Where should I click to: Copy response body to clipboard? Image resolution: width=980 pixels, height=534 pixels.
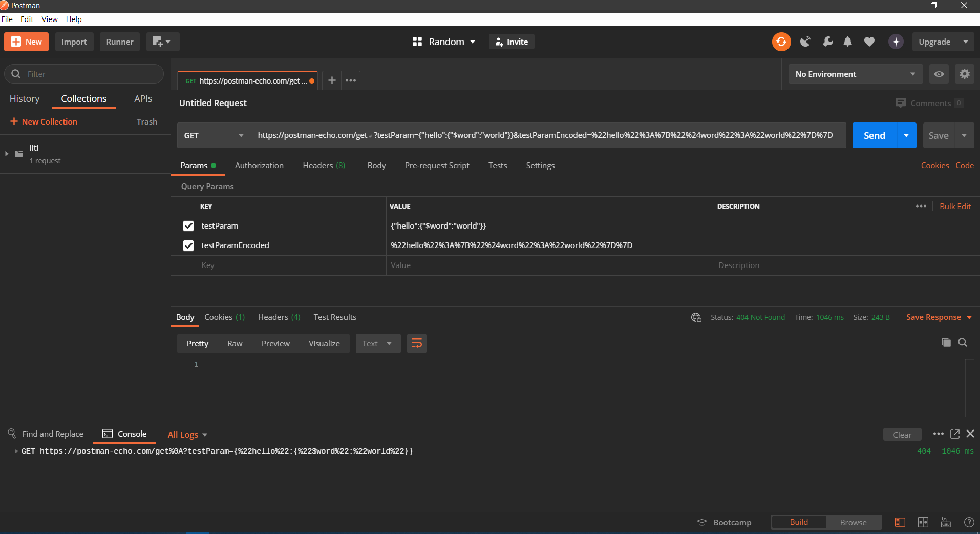tap(946, 342)
